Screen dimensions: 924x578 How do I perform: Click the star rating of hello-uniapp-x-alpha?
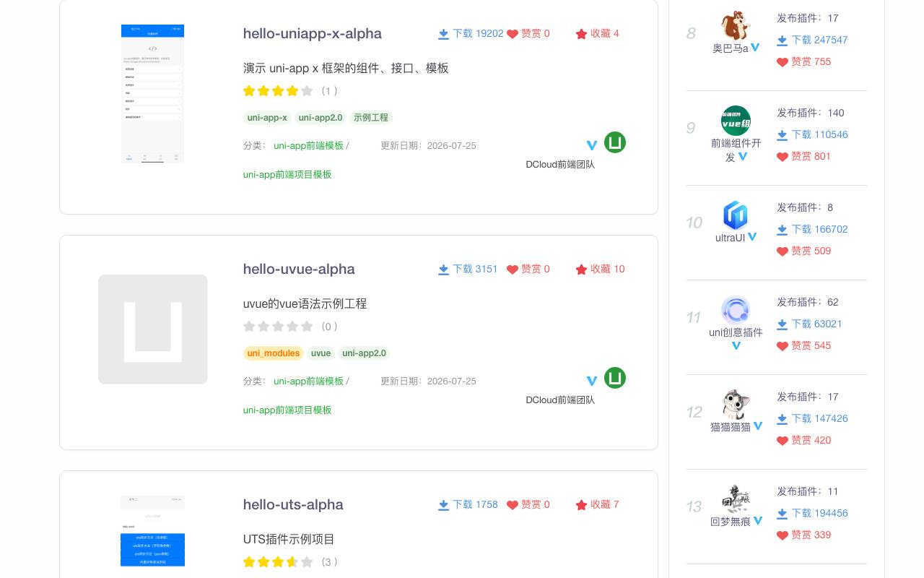(278, 91)
